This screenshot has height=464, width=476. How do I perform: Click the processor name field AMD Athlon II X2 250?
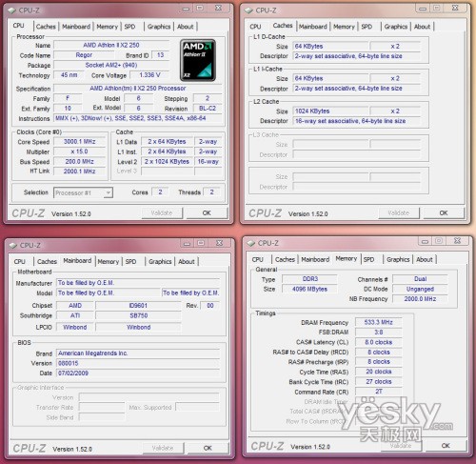pyautogui.click(x=111, y=46)
